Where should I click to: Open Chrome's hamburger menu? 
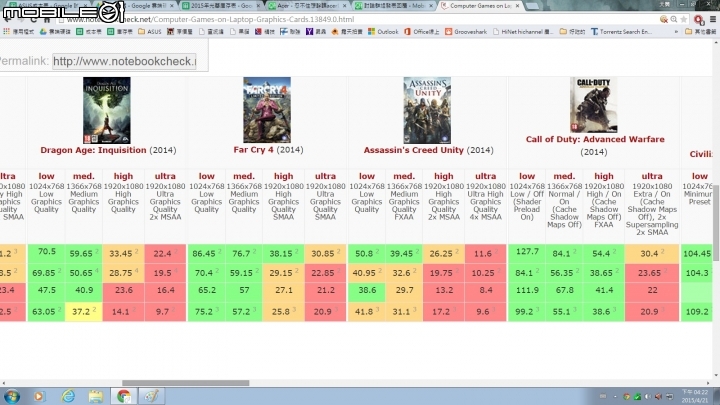click(x=713, y=19)
